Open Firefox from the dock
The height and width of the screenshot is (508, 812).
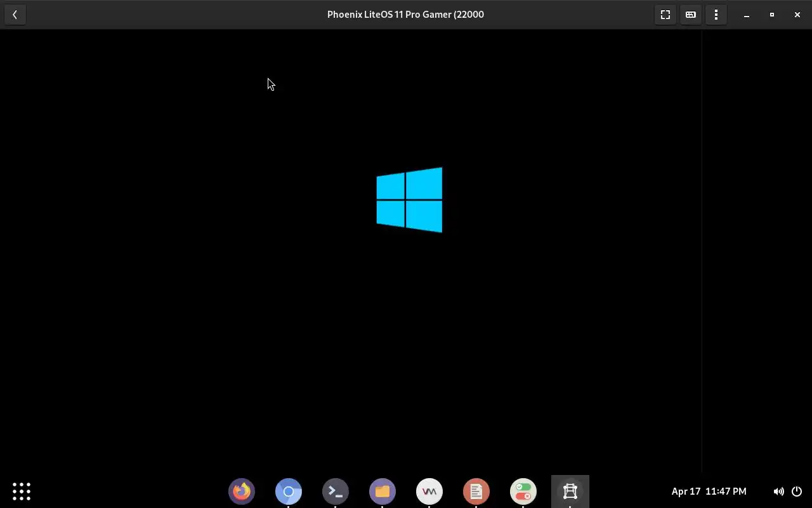click(242, 491)
